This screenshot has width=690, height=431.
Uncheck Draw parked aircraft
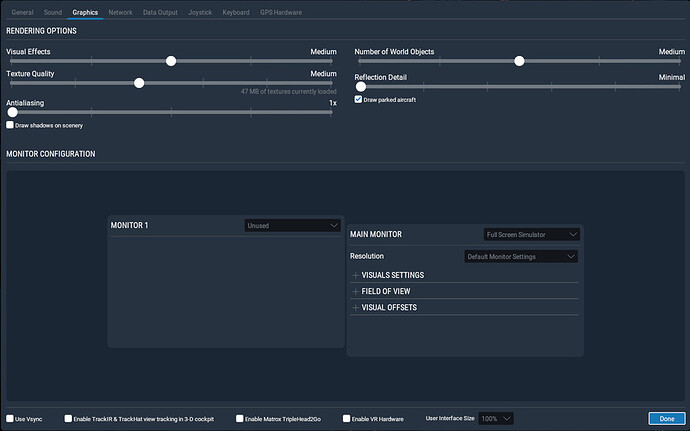pos(359,100)
